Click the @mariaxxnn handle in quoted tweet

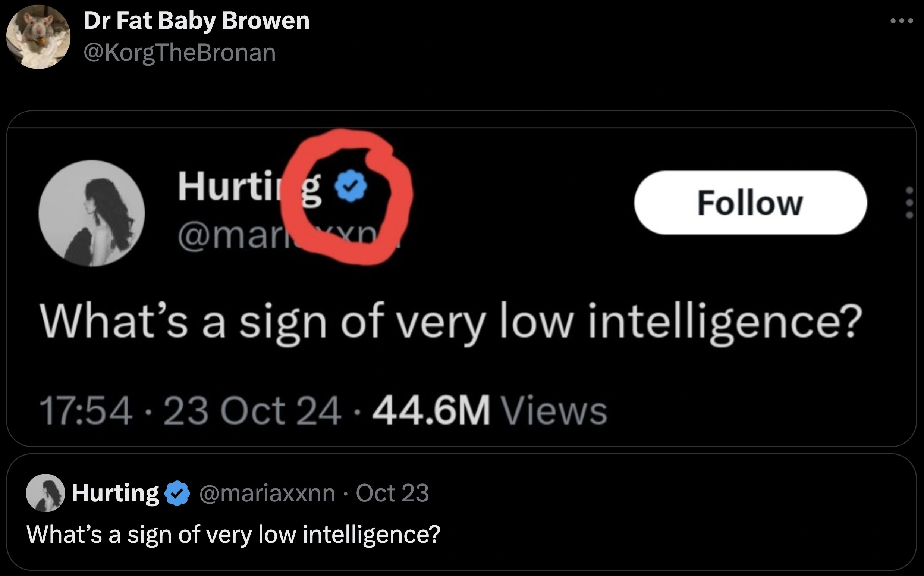[267, 493]
